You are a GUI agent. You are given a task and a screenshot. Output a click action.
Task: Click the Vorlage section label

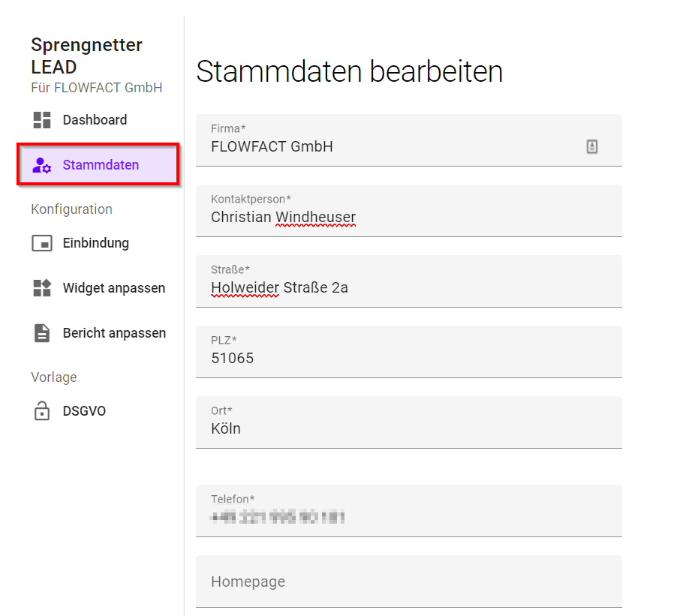coord(54,377)
